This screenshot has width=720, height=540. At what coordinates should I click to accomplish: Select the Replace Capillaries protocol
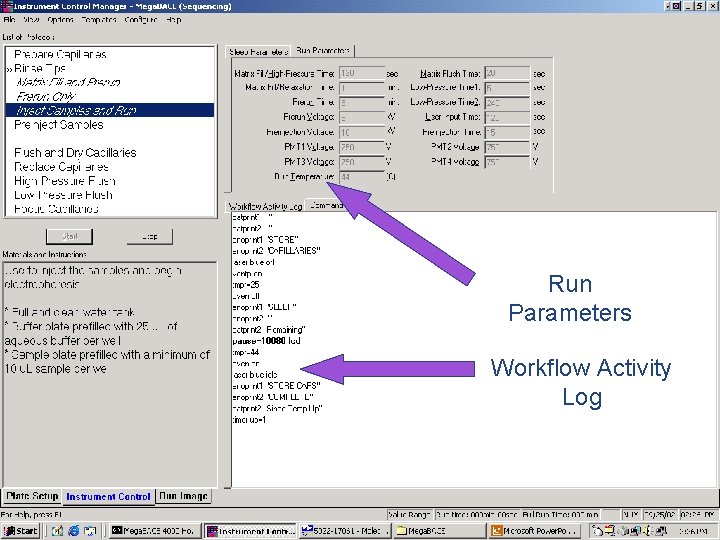point(62,167)
